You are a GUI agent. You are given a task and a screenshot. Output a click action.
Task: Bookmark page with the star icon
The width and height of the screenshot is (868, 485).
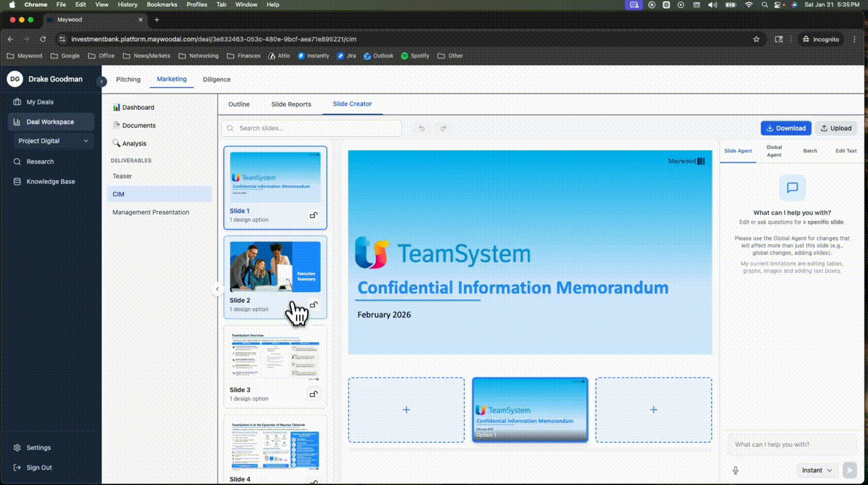click(756, 39)
